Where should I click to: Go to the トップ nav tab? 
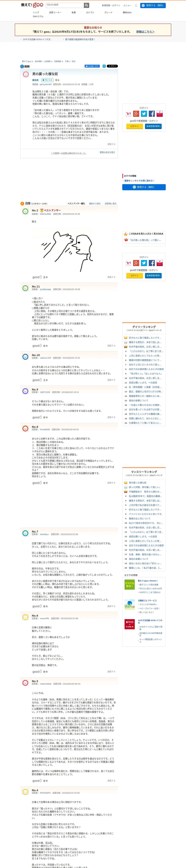tap(36, 12)
